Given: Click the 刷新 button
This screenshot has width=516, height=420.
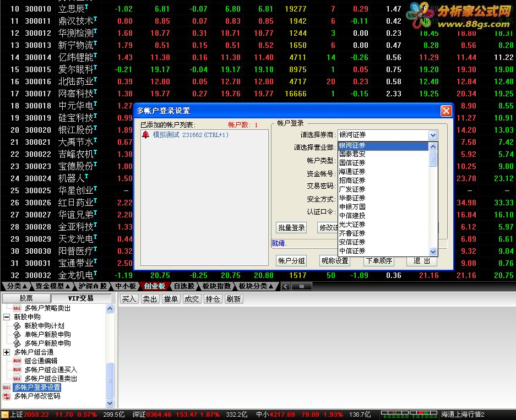Looking at the screenshot, I should coord(233,299).
